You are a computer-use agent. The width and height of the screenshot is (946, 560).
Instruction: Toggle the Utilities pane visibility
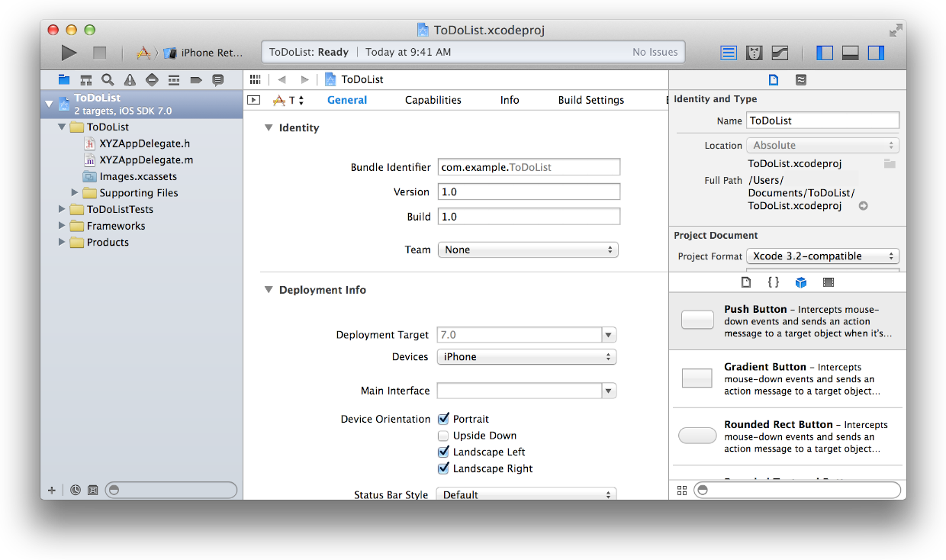pos(876,53)
